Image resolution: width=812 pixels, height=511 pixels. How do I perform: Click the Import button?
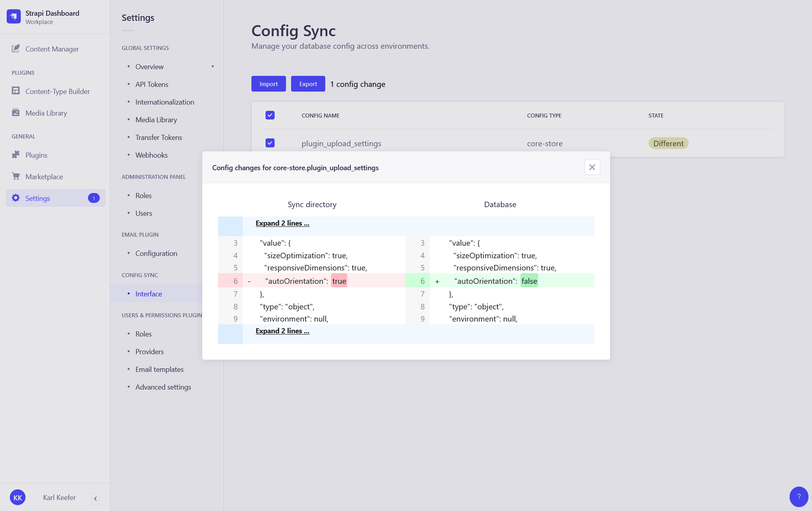pos(269,84)
